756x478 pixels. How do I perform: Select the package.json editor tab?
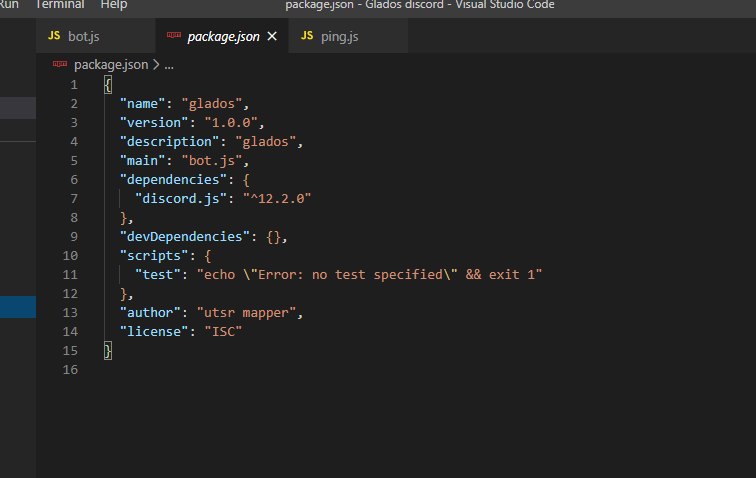[222, 36]
